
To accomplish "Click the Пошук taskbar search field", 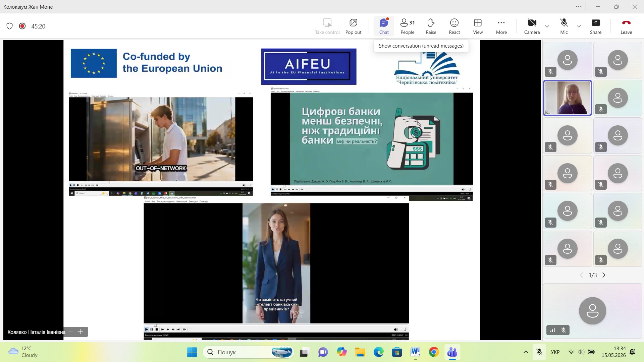I will point(249,352).
